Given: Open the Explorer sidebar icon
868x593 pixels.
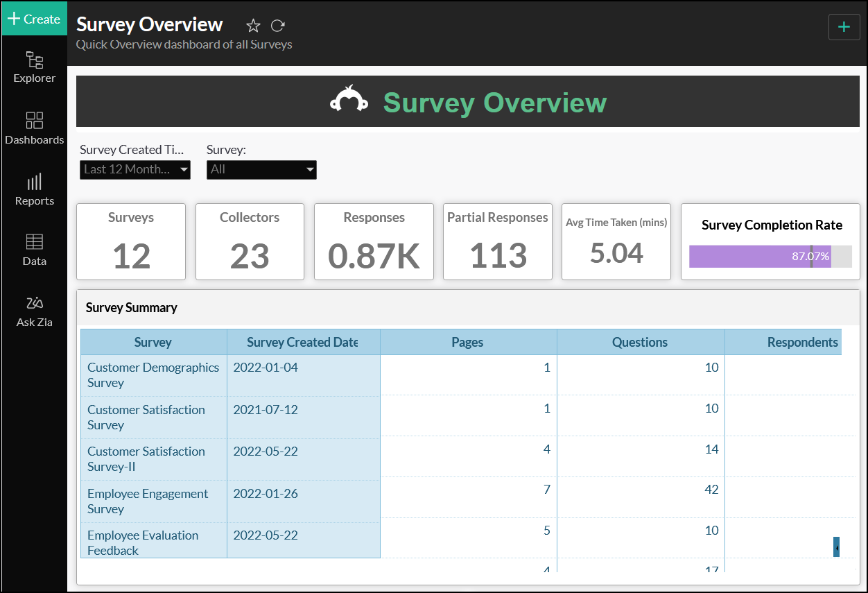Looking at the screenshot, I should (x=34, y=67).
